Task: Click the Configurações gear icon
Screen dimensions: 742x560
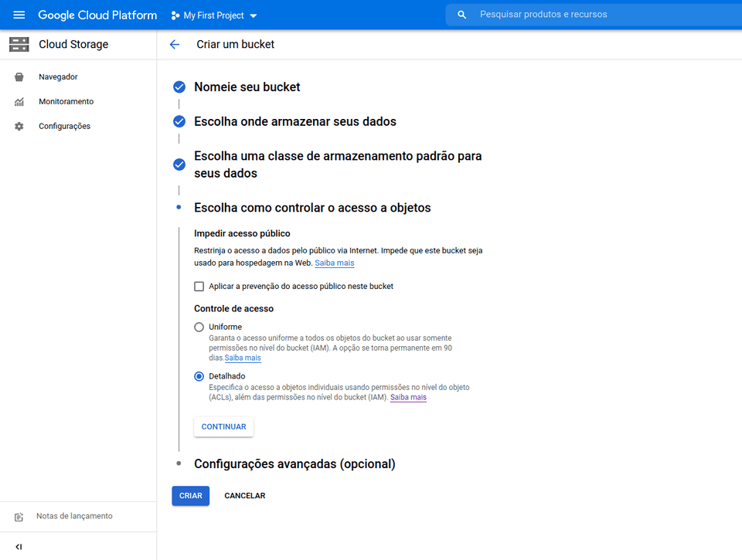Action: coord(19,127)
